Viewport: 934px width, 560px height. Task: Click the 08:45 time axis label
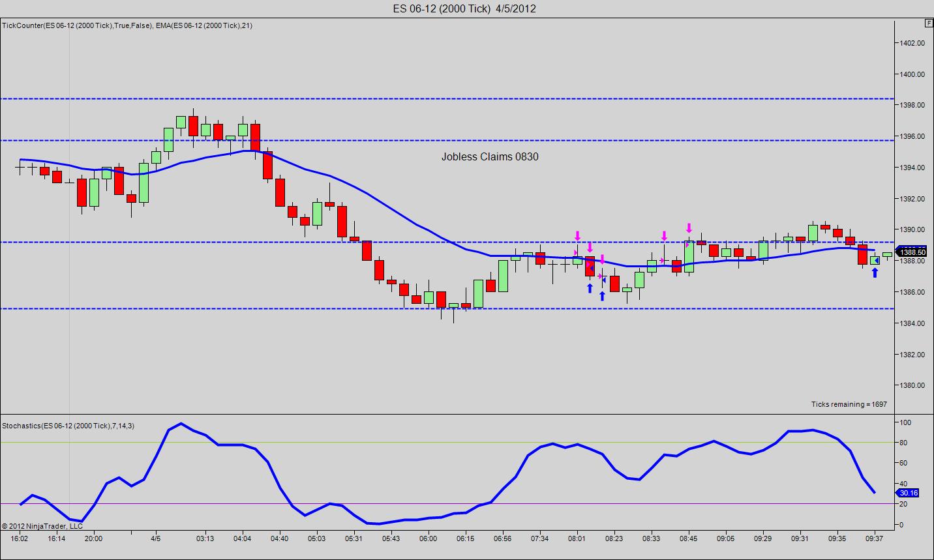pos(688,538)
